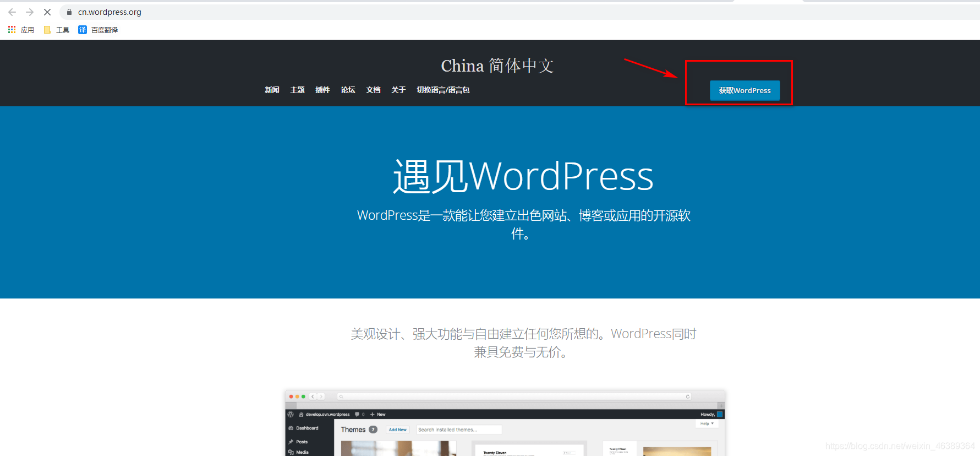The width and height of the screenshot is (980, 456).
Task: Open the 关于 menu item
Action: (398, 90)
